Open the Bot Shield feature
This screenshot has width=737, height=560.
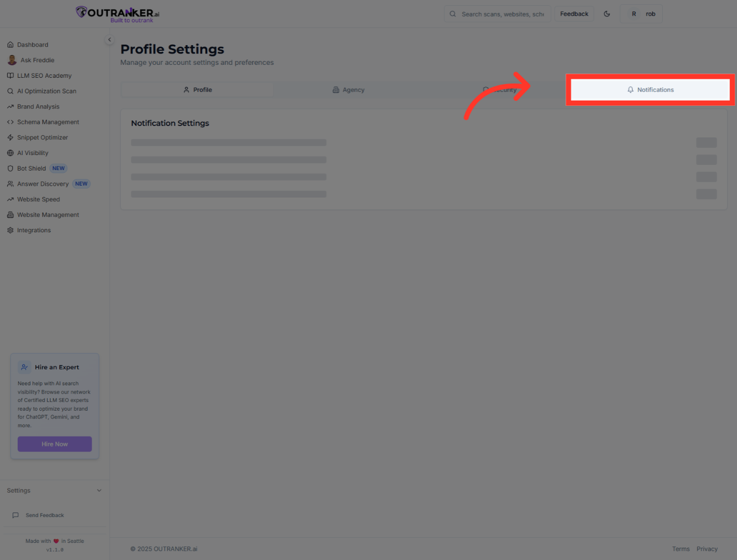tap(31, 168)
